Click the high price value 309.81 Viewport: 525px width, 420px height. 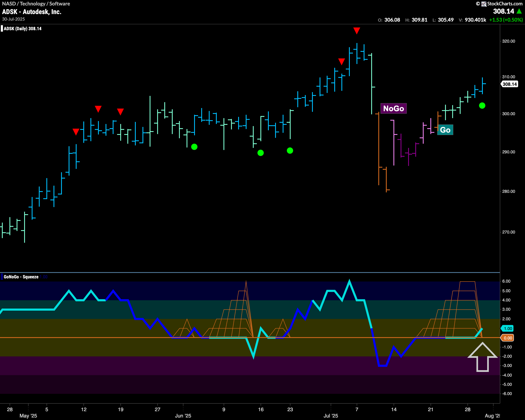[419, 20]
